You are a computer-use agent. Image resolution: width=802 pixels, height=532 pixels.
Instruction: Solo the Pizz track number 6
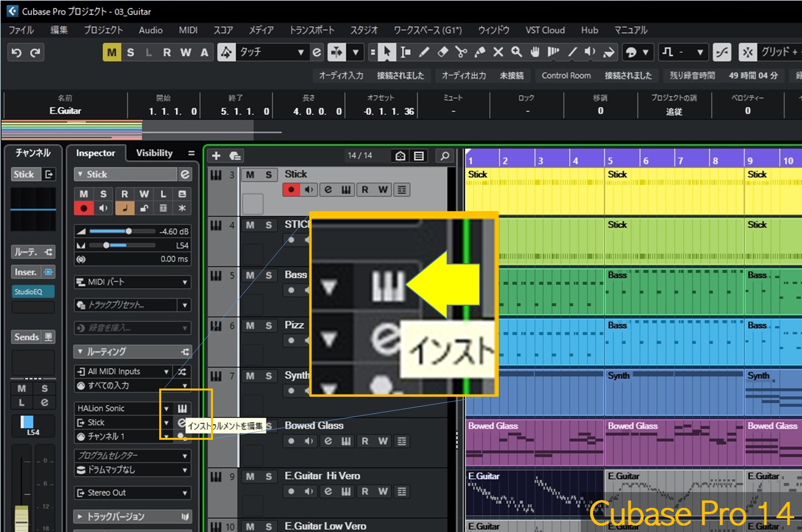pos(269,325)
